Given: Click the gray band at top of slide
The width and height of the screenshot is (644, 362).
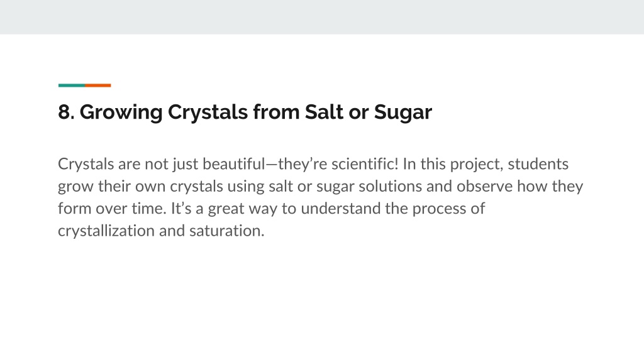Looking at the screenshot, I should pyautogui.click(x=322, y=17).
